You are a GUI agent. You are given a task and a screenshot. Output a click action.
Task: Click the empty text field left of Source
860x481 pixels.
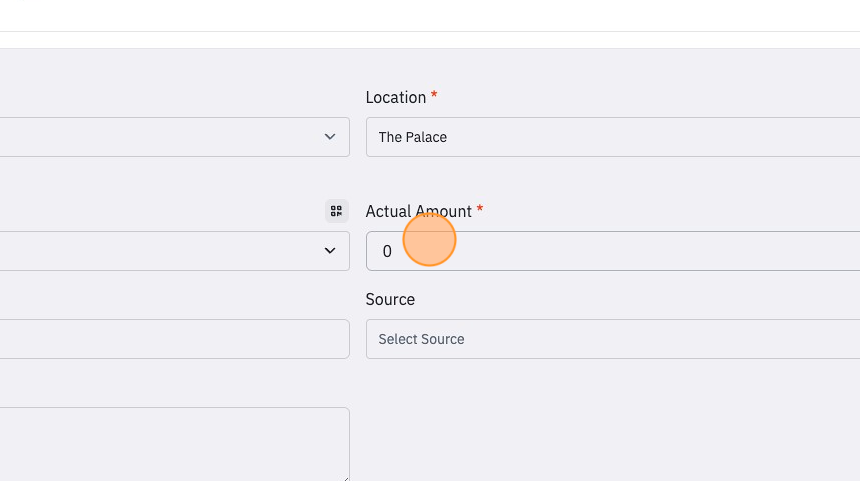(174, 339)
